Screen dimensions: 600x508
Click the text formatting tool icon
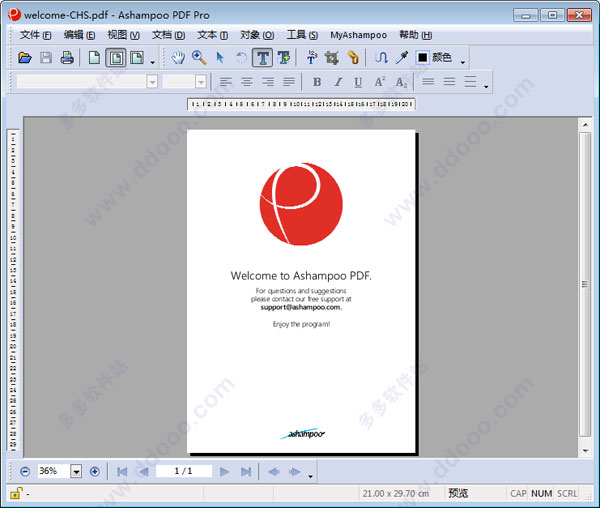coord(311,58)
